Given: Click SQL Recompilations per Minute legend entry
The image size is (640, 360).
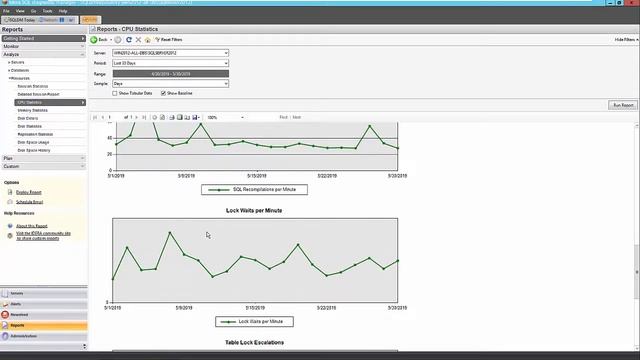Looking at the screenshot, I should (x=254, y=190).
